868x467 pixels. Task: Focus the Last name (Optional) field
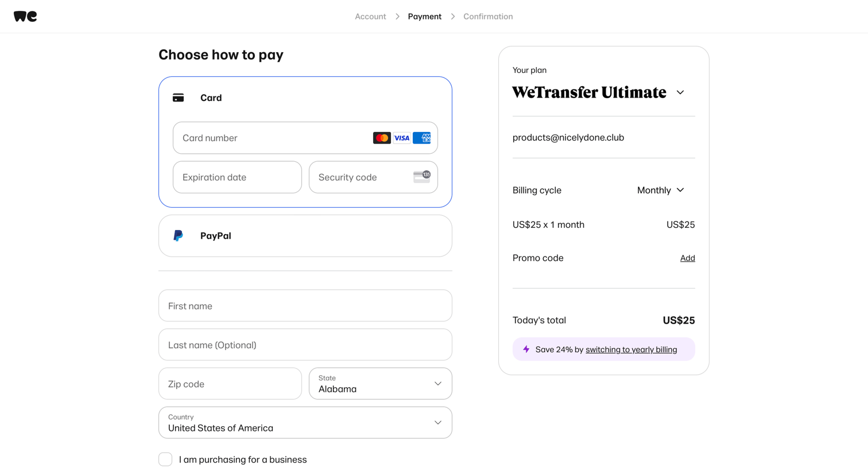click(305, 344)
